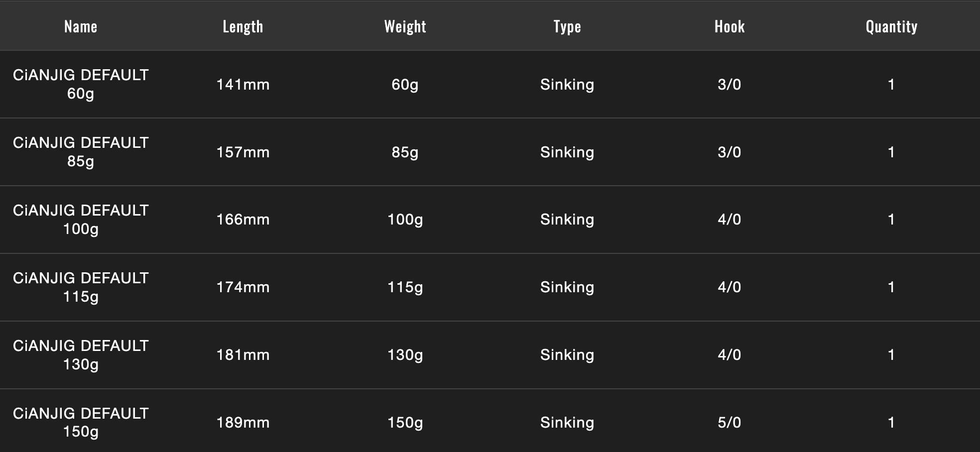980x452 pixels.
Task: Select the CiANJIG DEFAULT 85g name cell
Action: tap(81, 152)
